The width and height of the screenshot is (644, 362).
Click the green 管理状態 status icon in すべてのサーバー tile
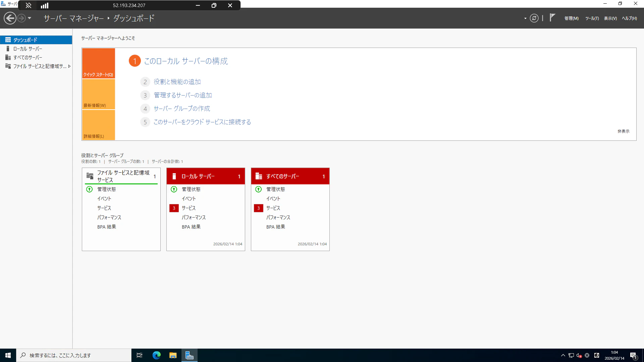pos(258,189)
